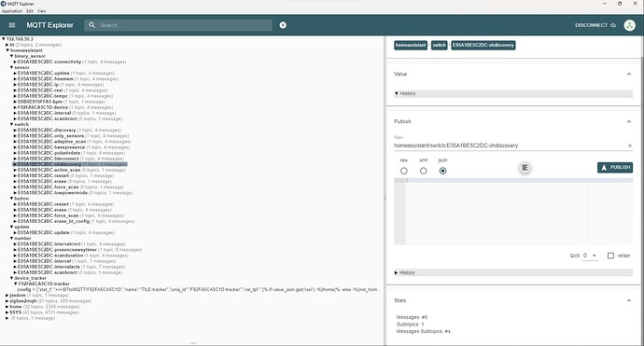Expand the $SYS topic
The height and width of the screenshot is (346, 644).
click(7, 312)
